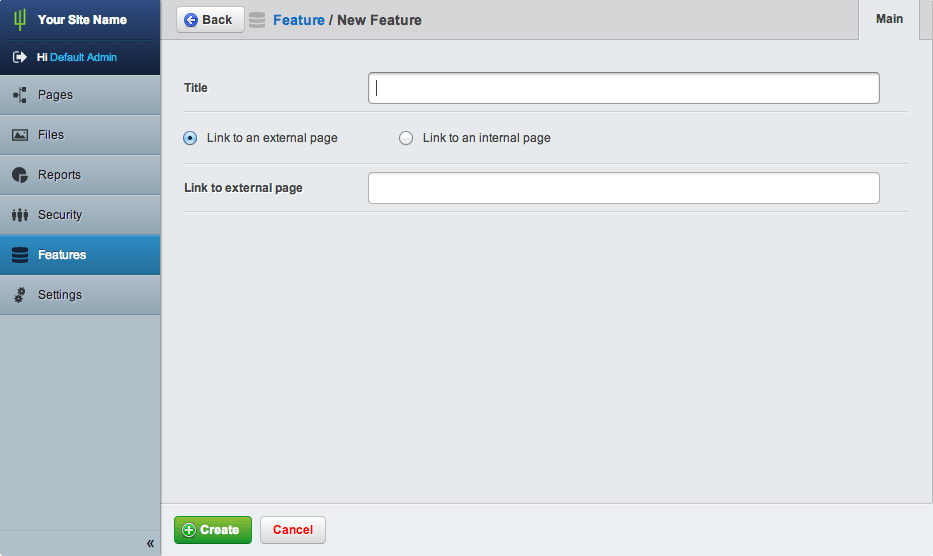
Task: Click the logout arrow icon beside Hi
Action: click(x=19, y=57)
